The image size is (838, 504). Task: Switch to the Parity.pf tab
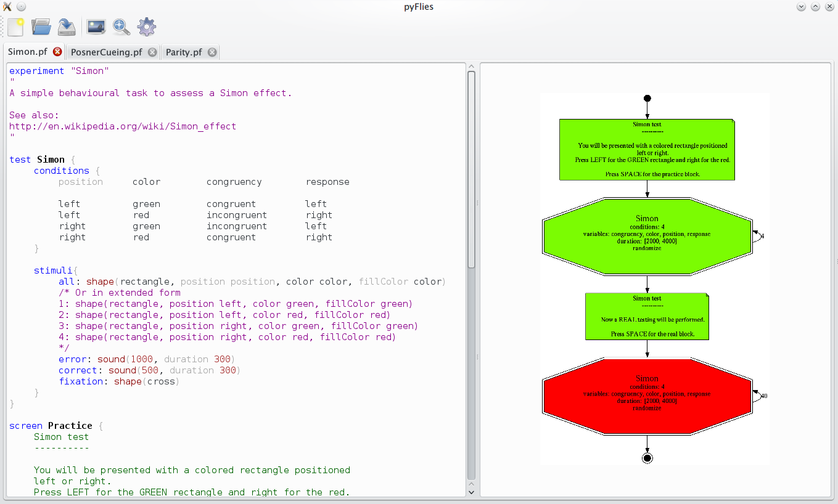coord(184,52)
